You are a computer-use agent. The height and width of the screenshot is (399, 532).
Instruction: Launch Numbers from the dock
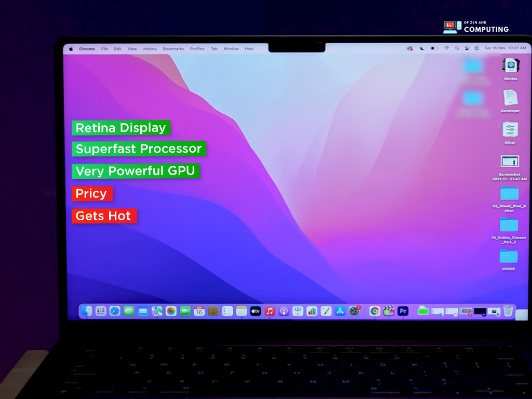pos(312,311)
